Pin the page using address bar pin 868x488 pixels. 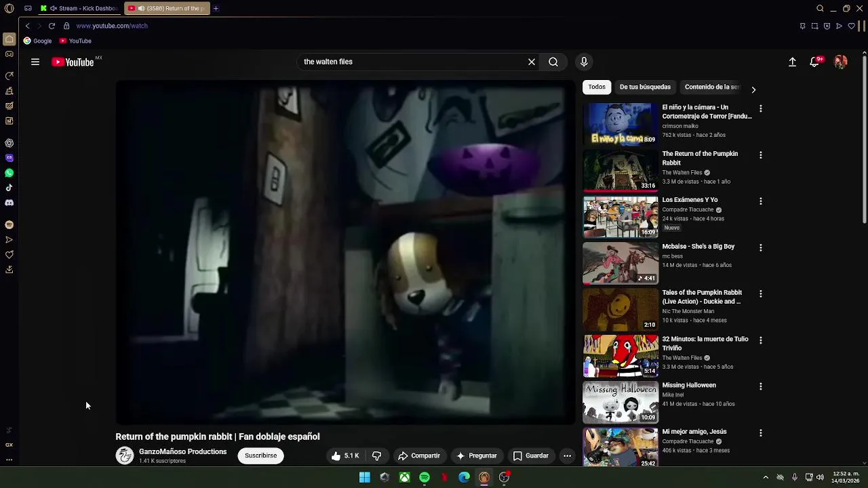point(802,26)
